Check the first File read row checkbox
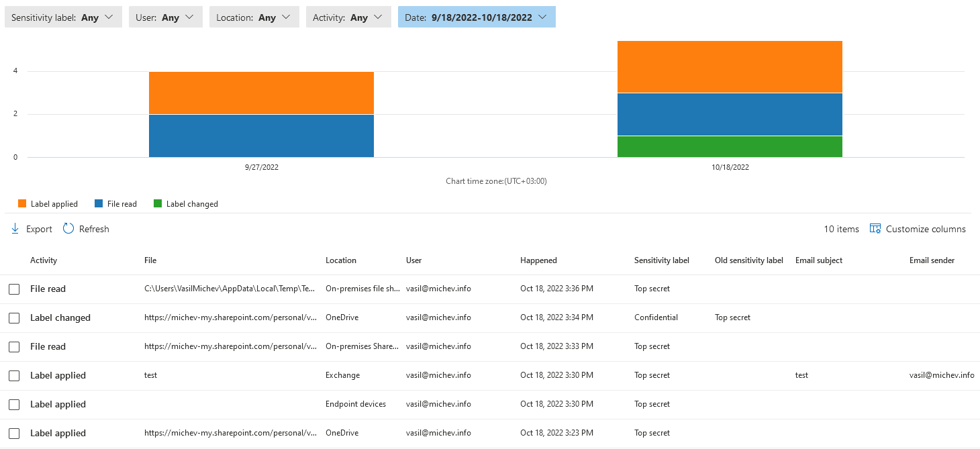Screen dimensions: 980x449 coord(14,289)
